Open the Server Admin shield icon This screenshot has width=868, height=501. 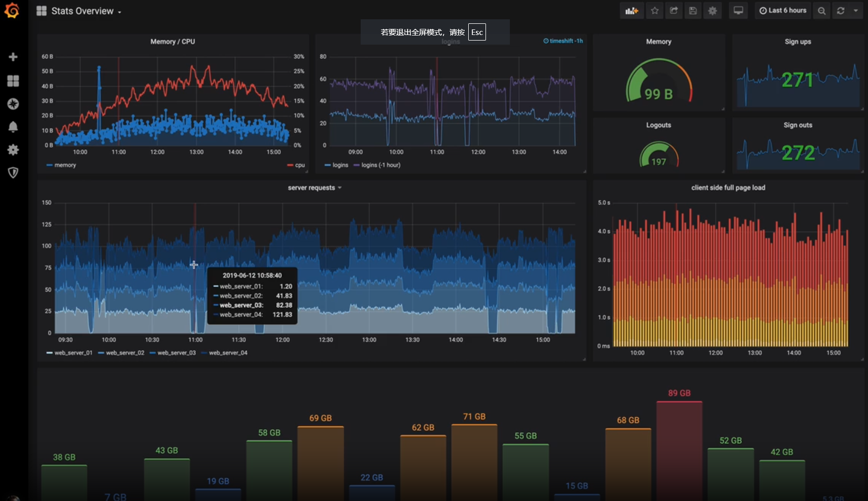(13, 172)
